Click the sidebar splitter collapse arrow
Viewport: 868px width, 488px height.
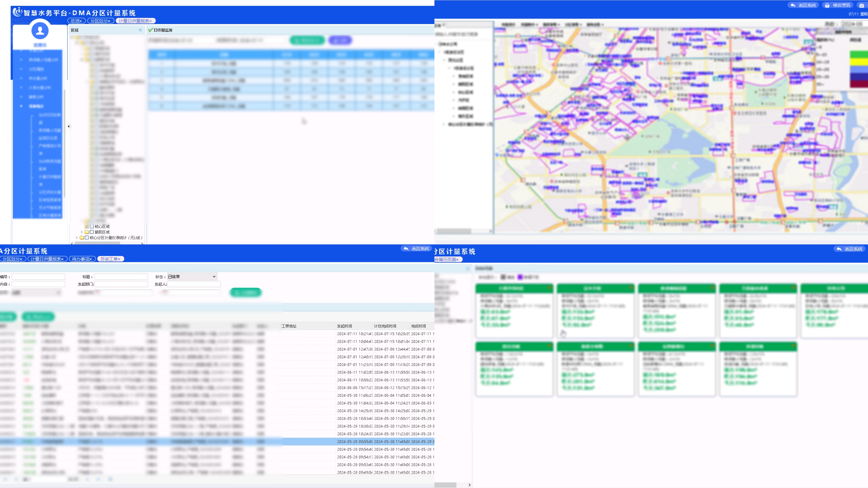pyautogui.click(x=68, y=126)
